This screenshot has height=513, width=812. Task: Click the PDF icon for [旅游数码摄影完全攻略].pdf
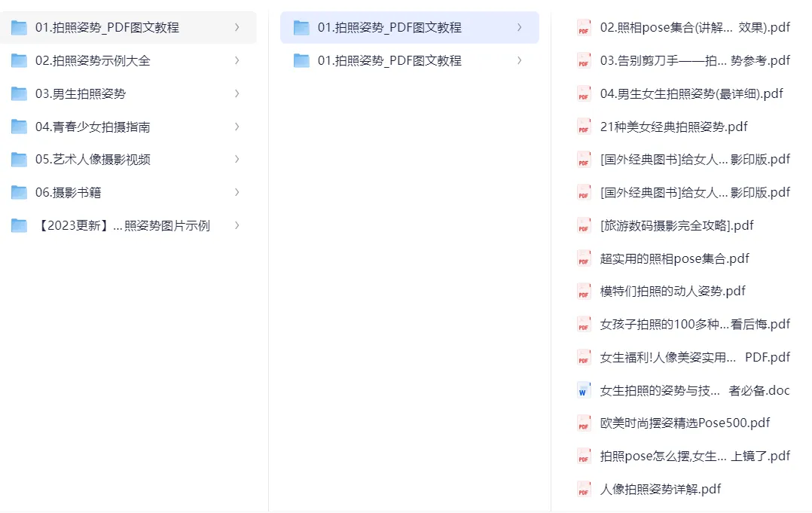point(584,226)
